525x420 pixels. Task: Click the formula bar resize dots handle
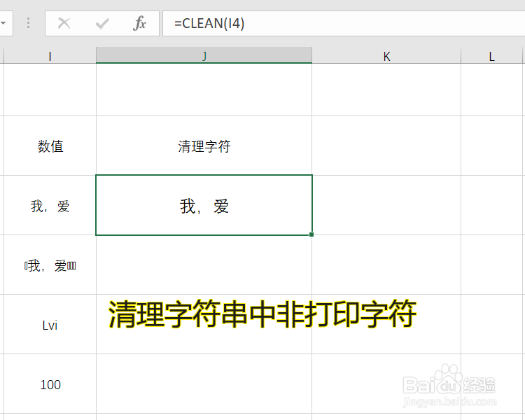click(x=28, y=23)
